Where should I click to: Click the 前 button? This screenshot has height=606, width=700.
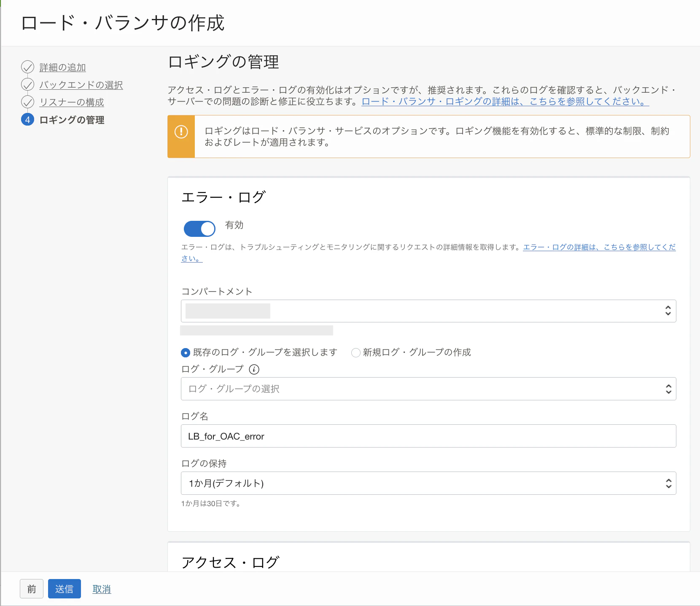point(32,589)
